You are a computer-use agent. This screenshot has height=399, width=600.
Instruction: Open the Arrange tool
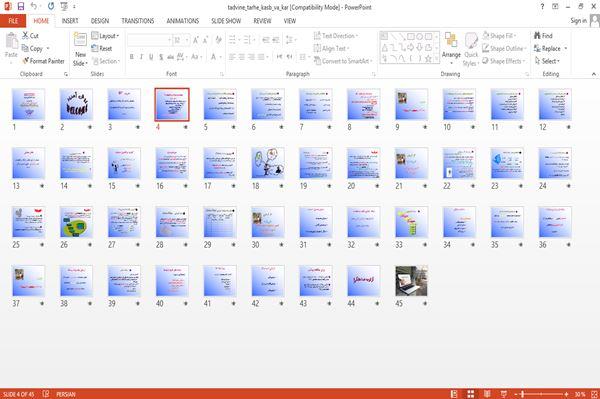click(451, 48)
